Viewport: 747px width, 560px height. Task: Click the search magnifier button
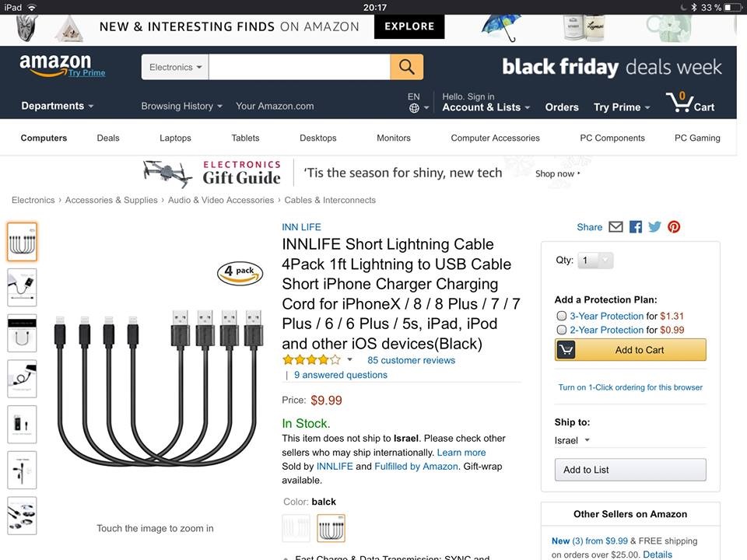[x=406, y=67]
